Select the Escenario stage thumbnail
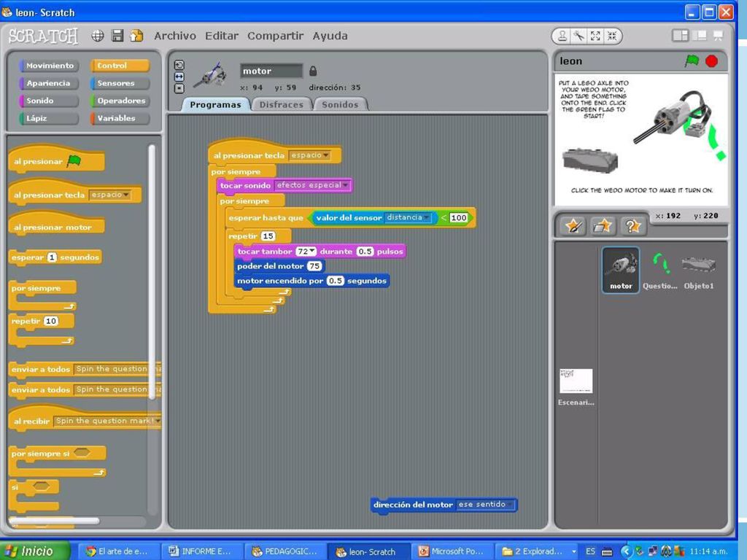747x560 pixels. tap(576, 386)
